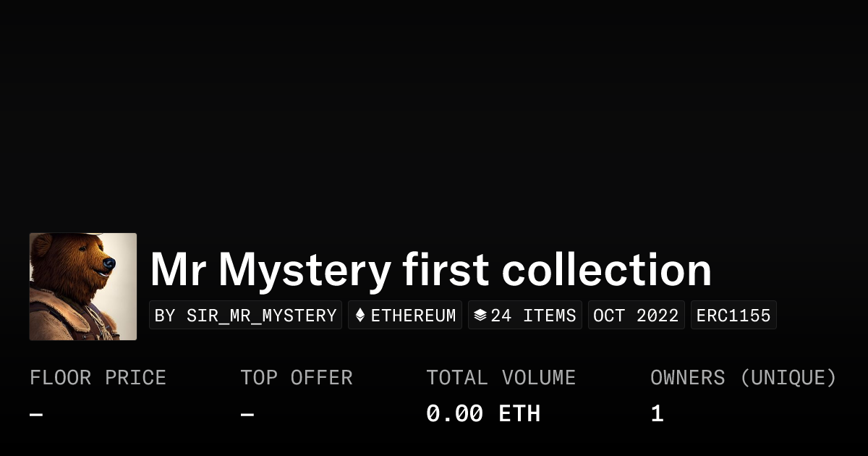Click the ERC1155 token standard badge
Image resolution: width=868 pixels, height=456 pixels.
tap(733, 316)
